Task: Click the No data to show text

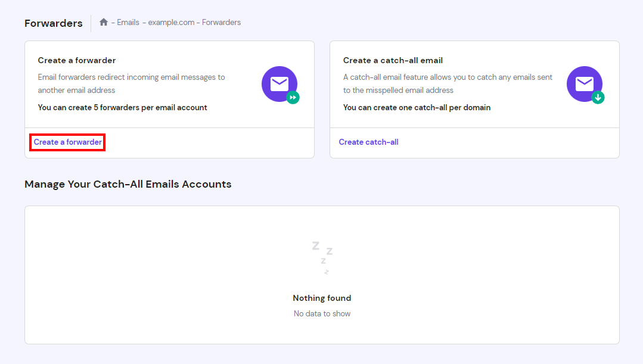Action: tap(322, 313)
